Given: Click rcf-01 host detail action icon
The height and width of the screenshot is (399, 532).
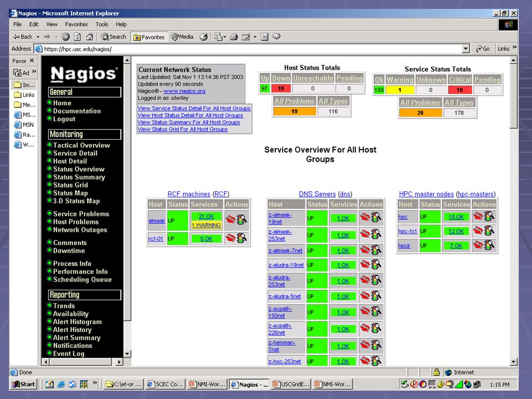Looking at the screenshot, I should [x=231, y=238].
